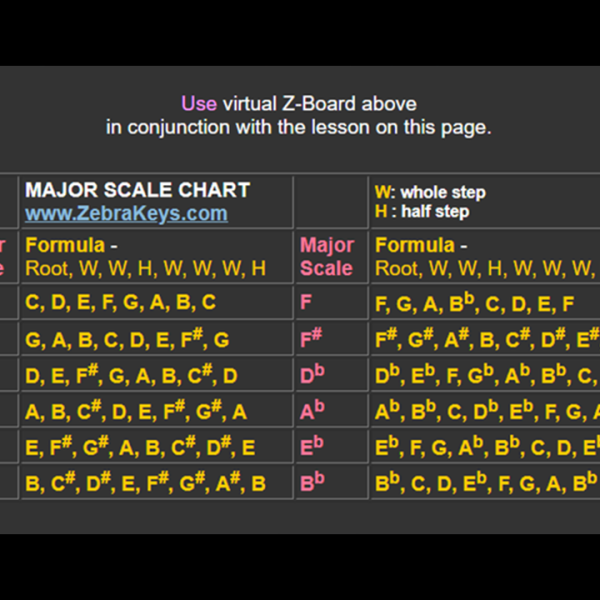Image resolution: width=600 pixels, height=600 pixels.
Task: Select the F, G, A, Bb, C, D, E, F notes
Action: (x=474, y=302)
